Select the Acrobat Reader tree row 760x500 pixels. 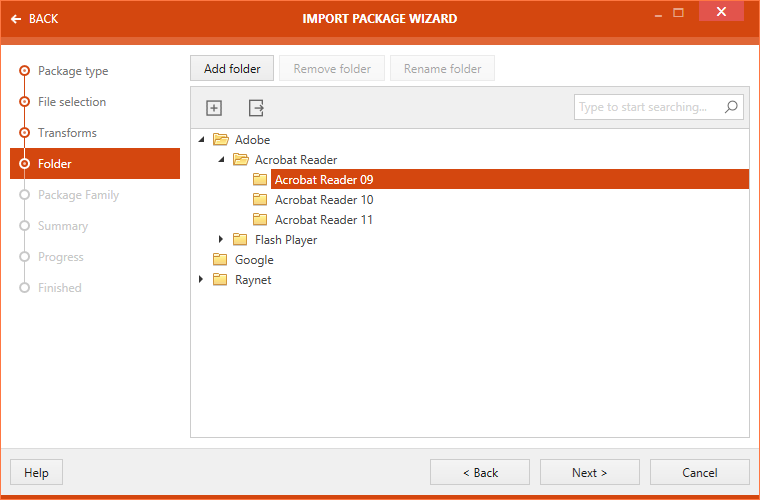click(296, 159)
